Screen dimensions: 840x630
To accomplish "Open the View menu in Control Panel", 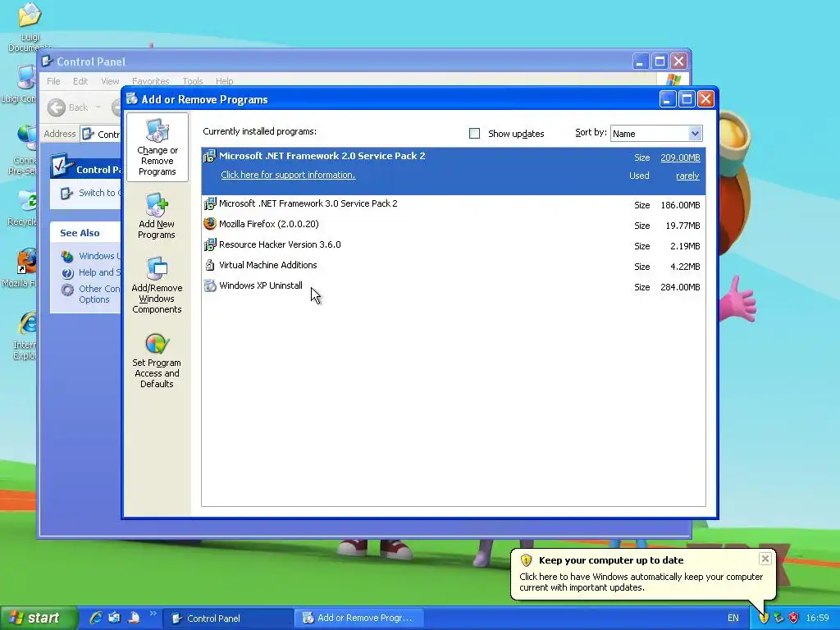I will coord(110,81).
